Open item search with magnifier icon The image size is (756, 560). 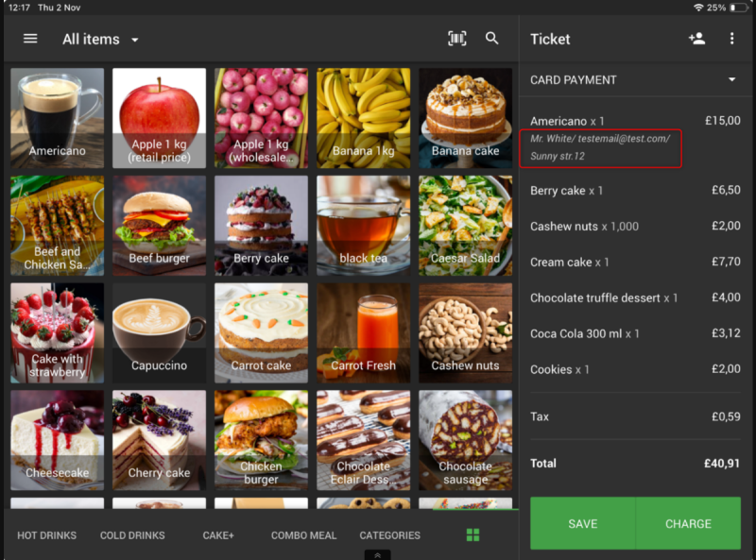click(x=492, y=39)
